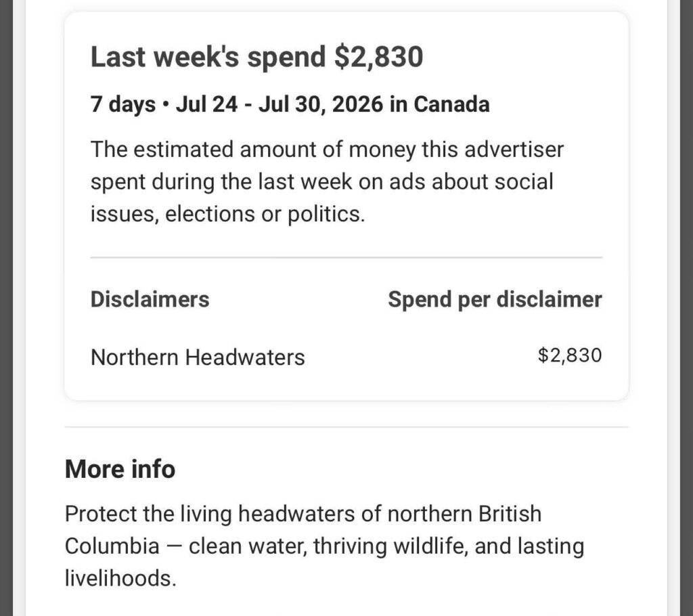Click the dark left edge outside the panel
Viewport: 693px width, 616px height.
(6, 308)
